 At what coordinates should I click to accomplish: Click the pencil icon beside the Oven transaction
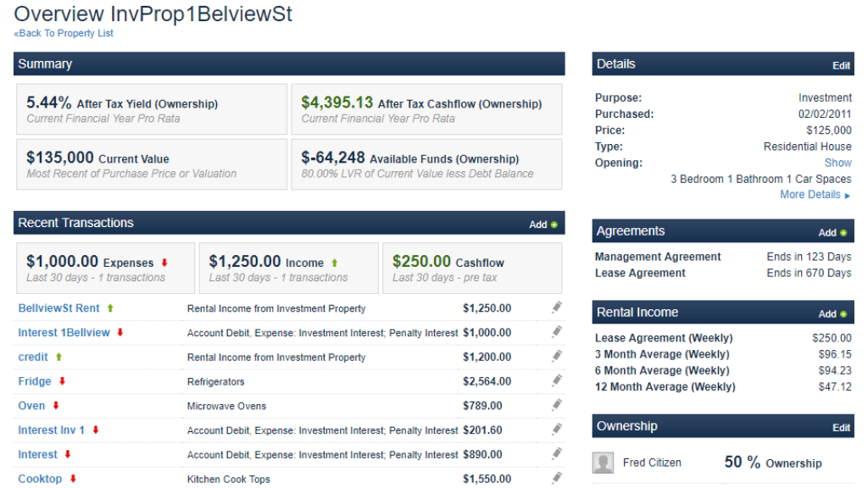(557, 405)
